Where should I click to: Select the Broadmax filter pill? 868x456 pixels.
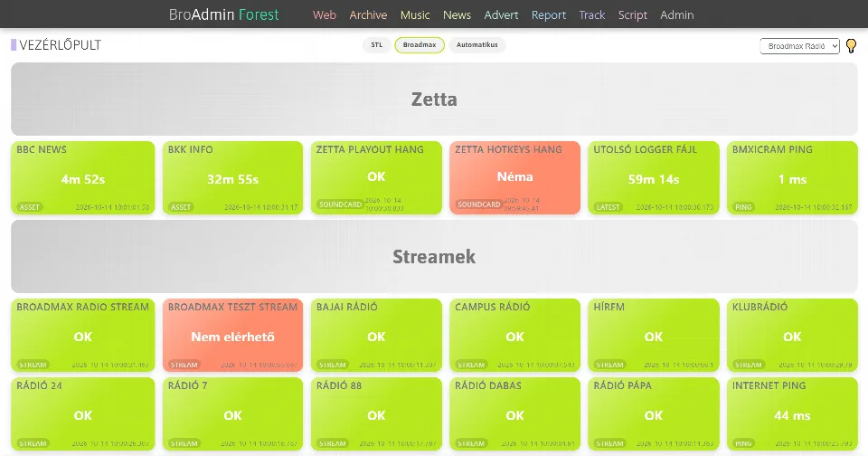tap(420, 45)
